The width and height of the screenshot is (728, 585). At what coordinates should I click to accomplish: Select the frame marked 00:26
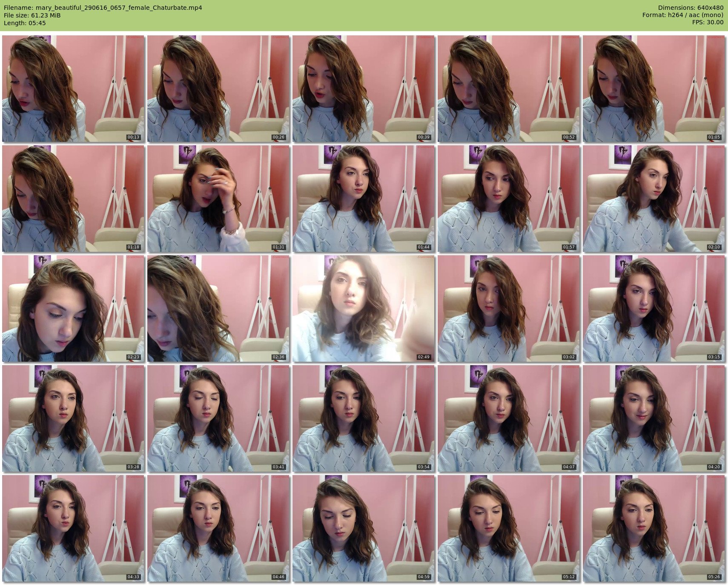pos(218,89)
